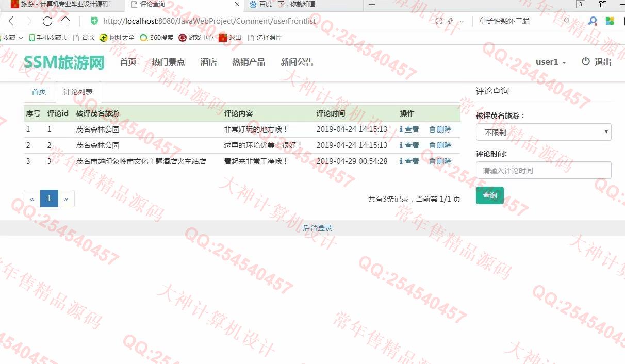625x364 pixels.
Task: View comment 1 非常好玩的地方哦
Action: (x=409, y=129)
